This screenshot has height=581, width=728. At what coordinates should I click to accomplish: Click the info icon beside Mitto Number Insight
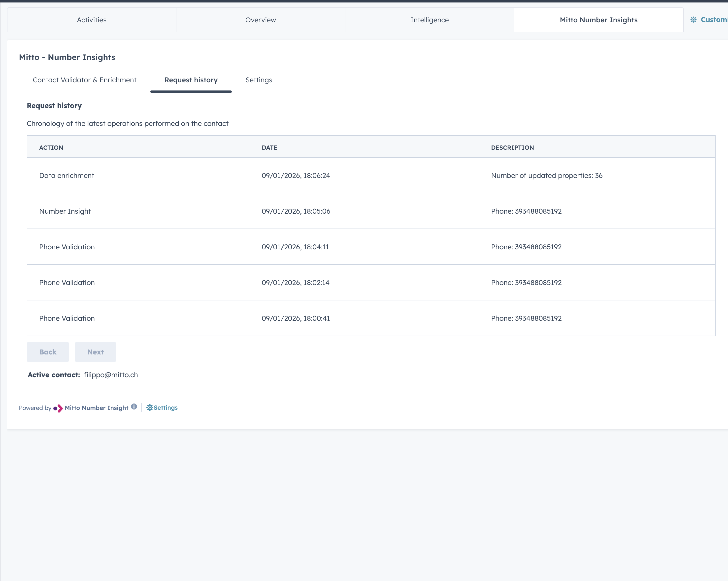point(134,407)
